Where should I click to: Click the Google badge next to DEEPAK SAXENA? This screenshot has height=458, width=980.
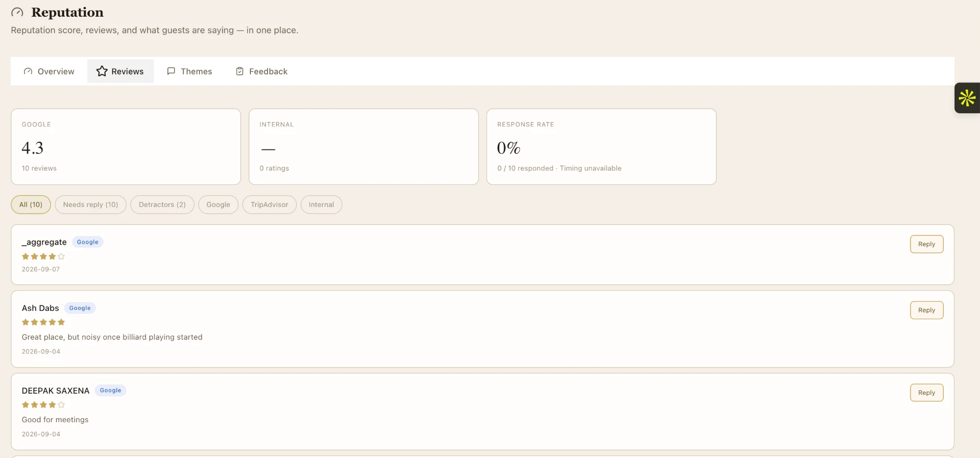pos(110,390)
